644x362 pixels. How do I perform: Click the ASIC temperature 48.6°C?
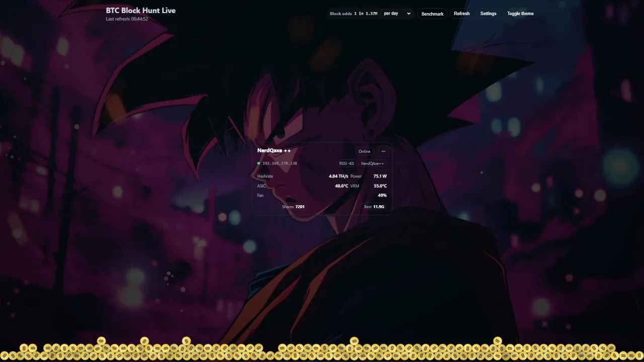[342, 186]
